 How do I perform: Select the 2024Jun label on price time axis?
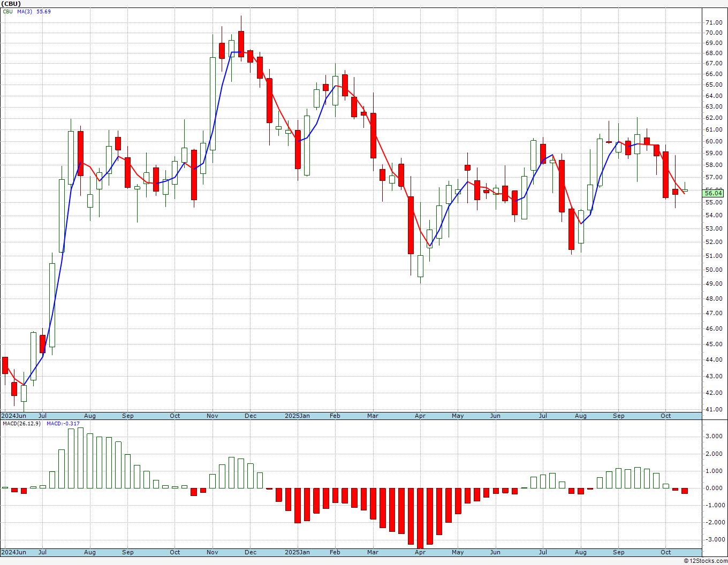(13, 416)
